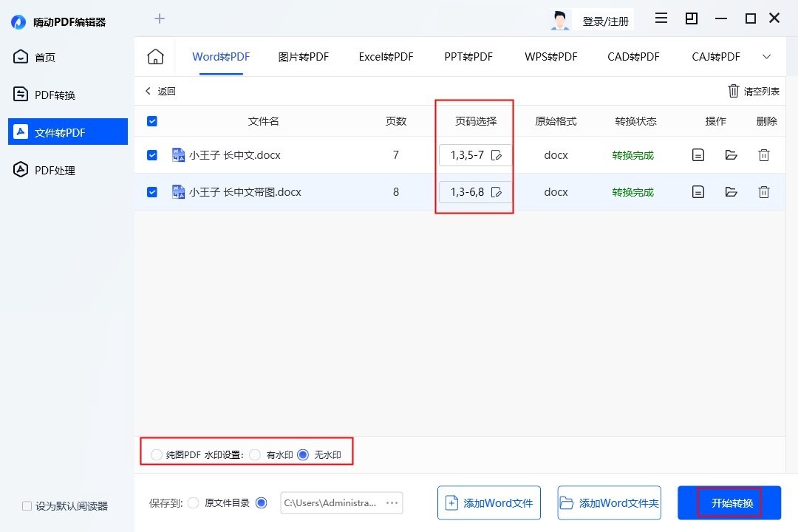
Task: Delete 小王子 长中文带图.docx using its trash icon
Action: [764, 191]
